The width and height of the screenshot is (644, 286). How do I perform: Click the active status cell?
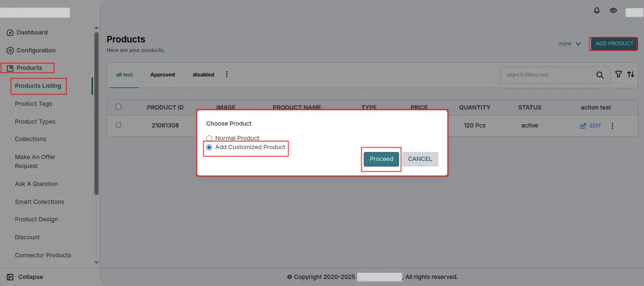click(530, 126)
